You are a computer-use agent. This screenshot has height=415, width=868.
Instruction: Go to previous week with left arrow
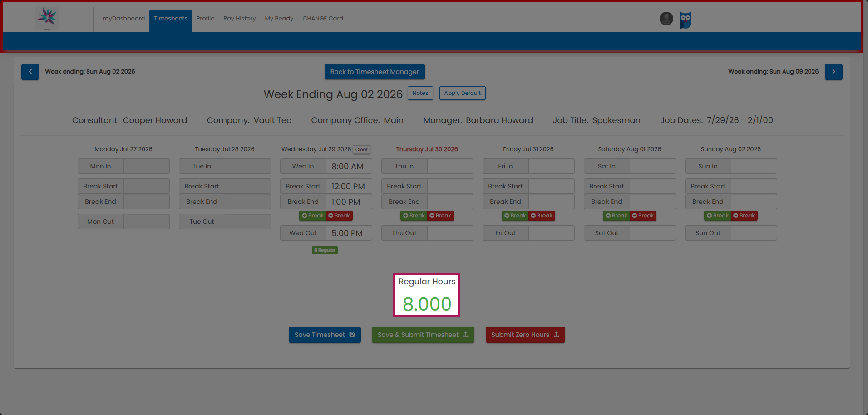pos(30,72)
